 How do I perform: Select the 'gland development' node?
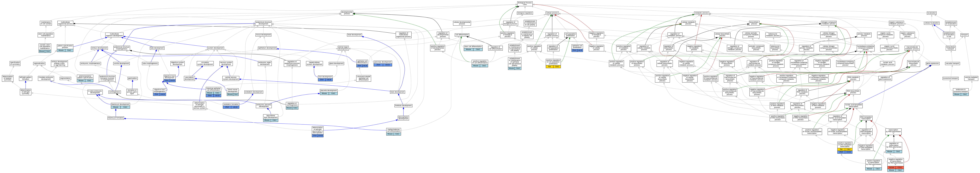pos(336,64)
